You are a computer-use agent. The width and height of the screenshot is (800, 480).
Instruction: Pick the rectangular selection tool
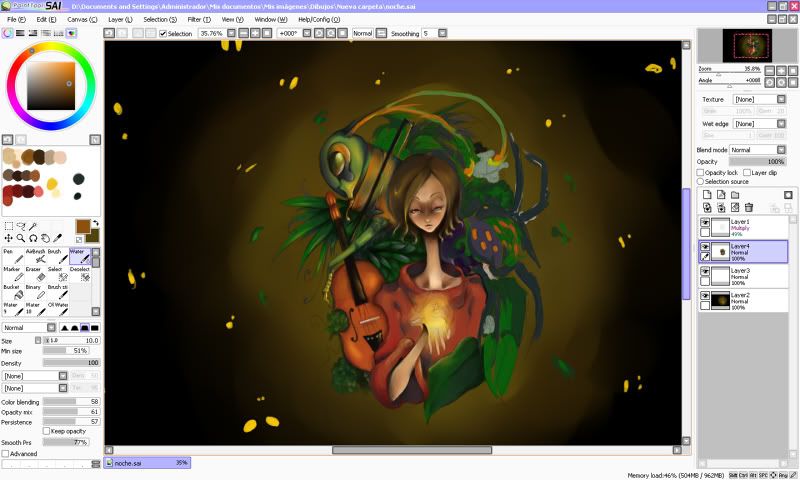tap(9, 226)
